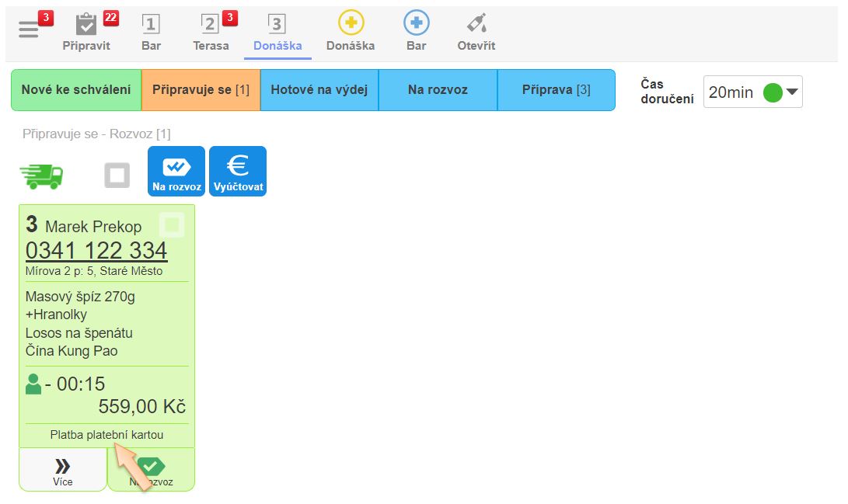
Task: Open the hamburger main menu
Action: [29, 30]
